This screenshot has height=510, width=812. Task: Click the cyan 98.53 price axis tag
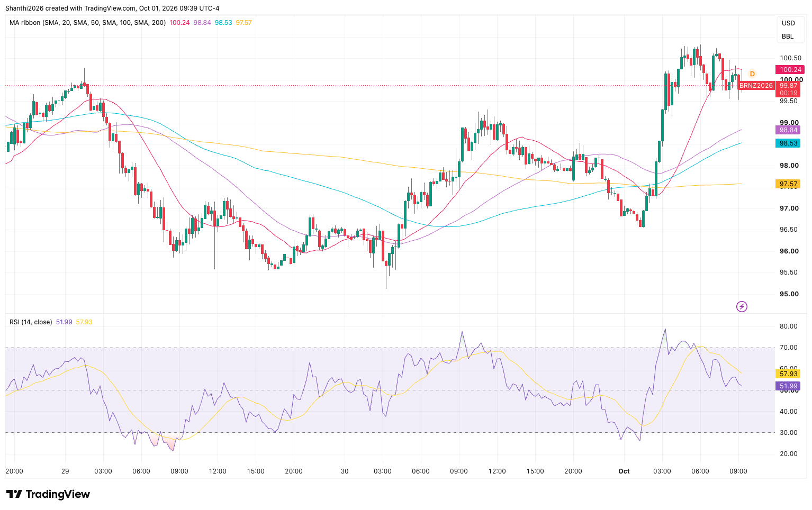pyautogui.click(x=788, y=143)
